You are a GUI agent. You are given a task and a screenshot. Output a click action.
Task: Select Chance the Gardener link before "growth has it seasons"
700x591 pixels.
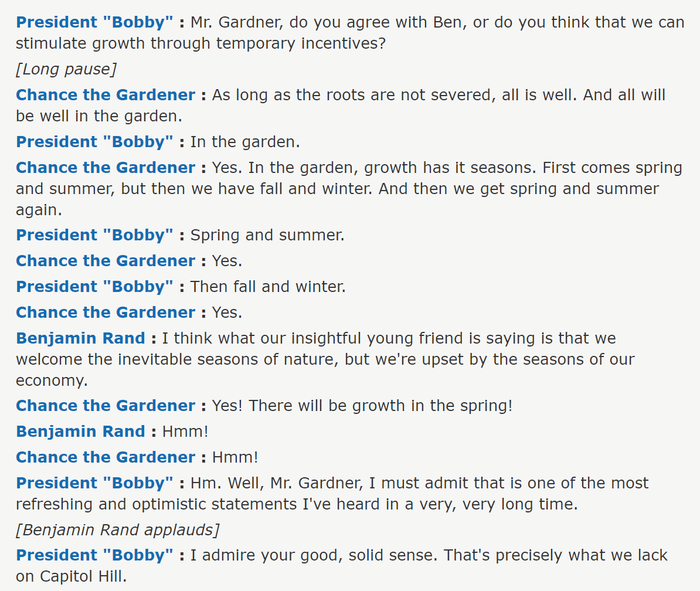coord(106,167)
